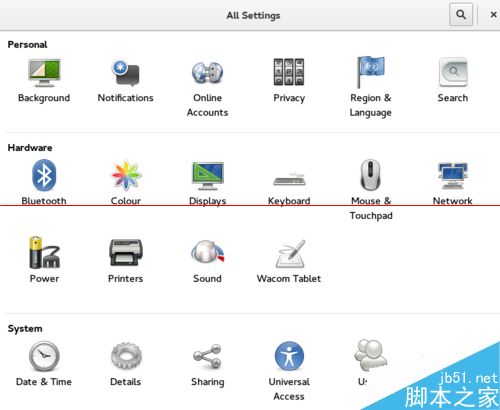Click the Bluetooth label text

(44, 201)
